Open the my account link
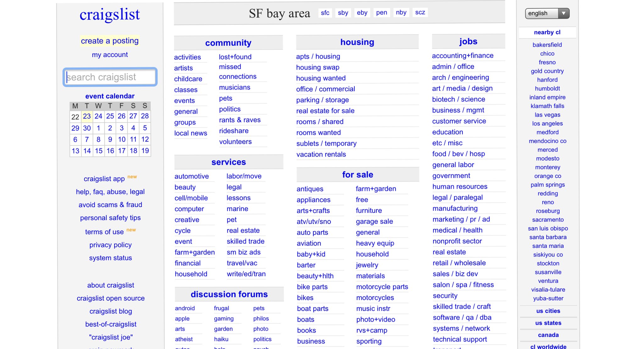 [110, 55]
